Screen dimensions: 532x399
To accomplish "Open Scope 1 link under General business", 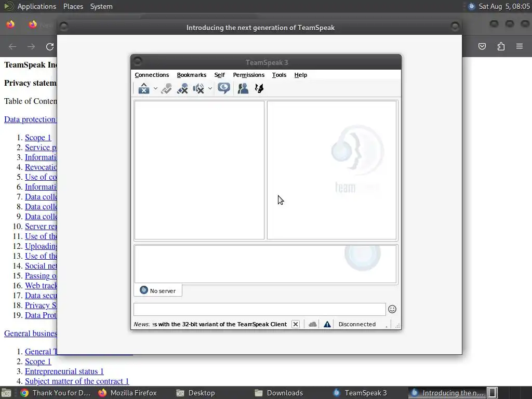I will point(38,362).
